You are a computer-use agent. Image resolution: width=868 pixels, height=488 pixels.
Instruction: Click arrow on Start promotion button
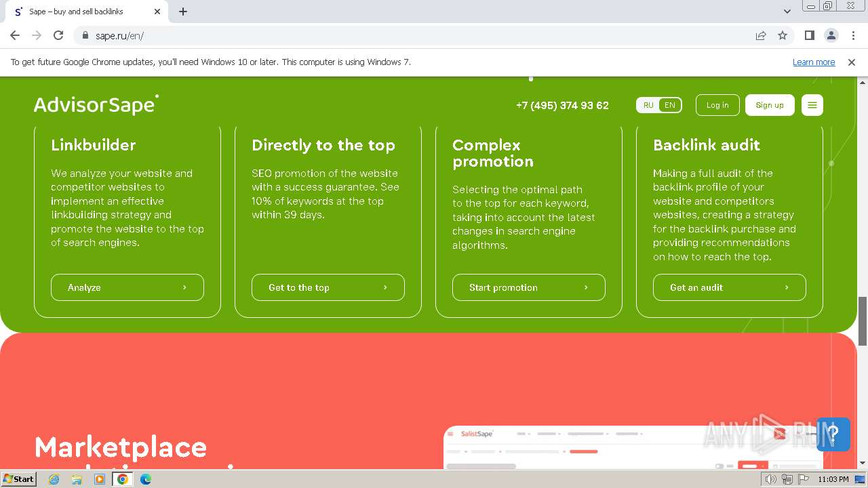click(586, 287)
